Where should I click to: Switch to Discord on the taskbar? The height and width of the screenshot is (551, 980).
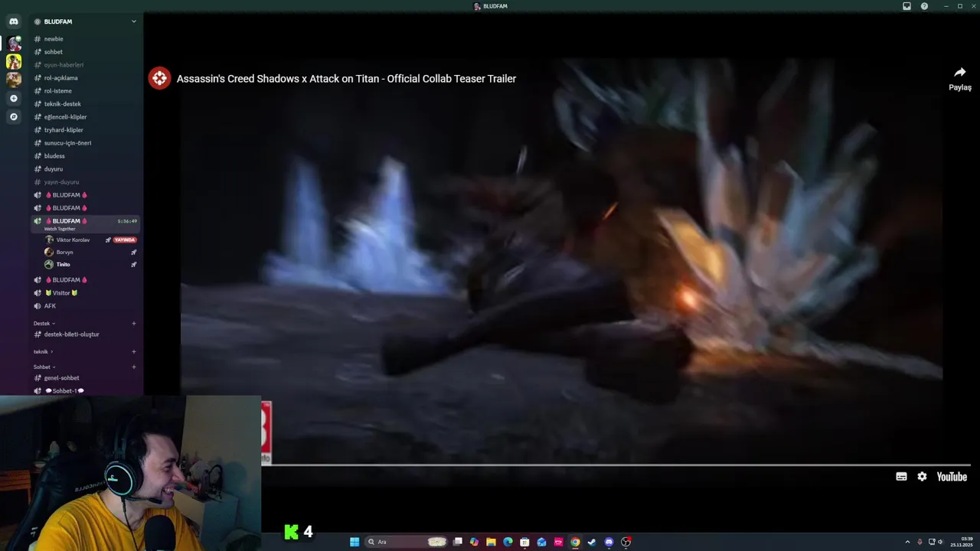point(609,542)
